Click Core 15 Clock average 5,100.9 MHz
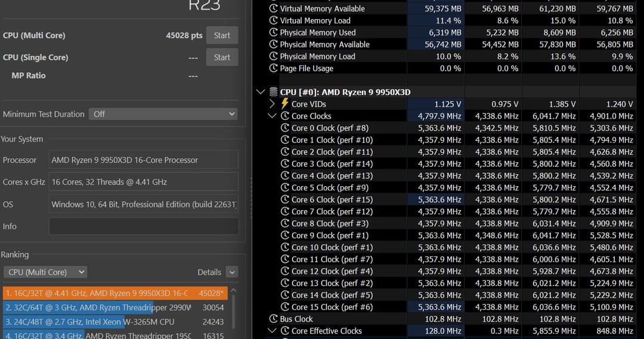The height and width of the screenshot is (339, 644). pyautogui.click(x=611, y=307)
